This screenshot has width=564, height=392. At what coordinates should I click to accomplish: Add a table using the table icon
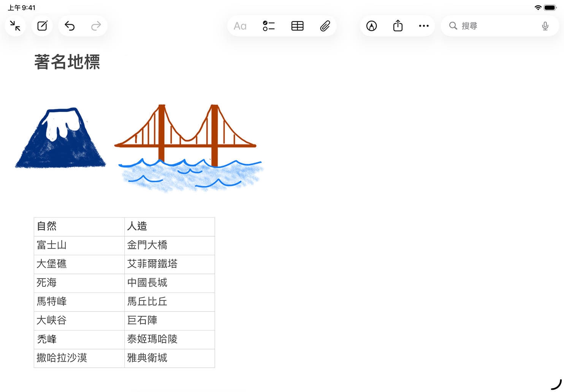coord(297,26)
